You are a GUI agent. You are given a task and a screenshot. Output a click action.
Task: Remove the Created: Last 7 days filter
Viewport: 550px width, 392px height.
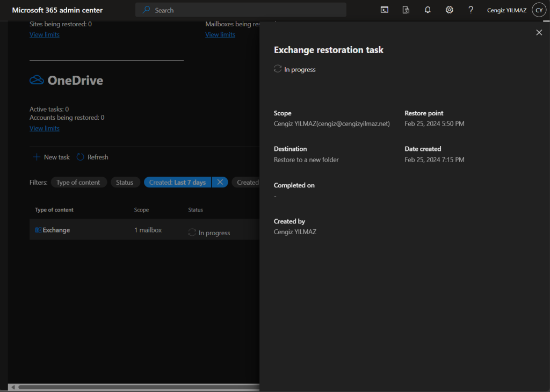[x=220, y=183]
